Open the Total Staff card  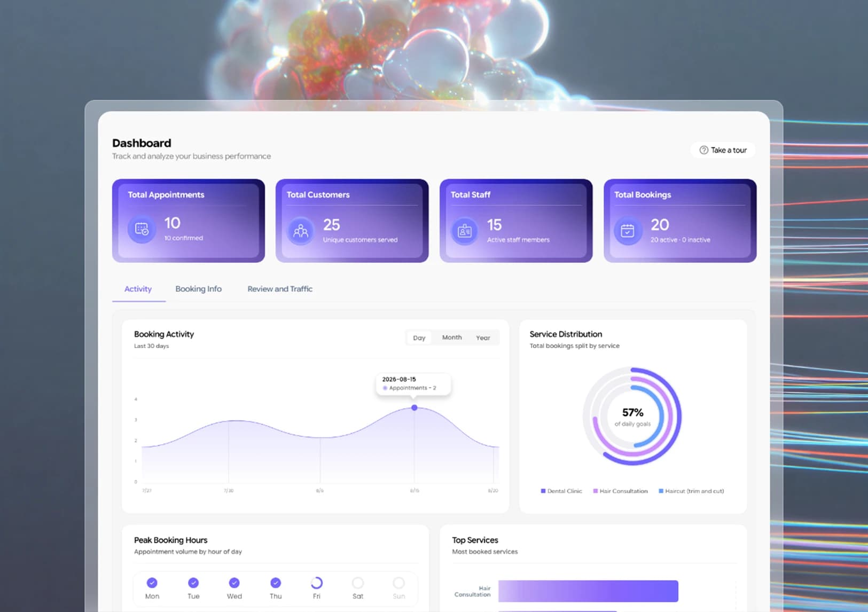[516, 221]
